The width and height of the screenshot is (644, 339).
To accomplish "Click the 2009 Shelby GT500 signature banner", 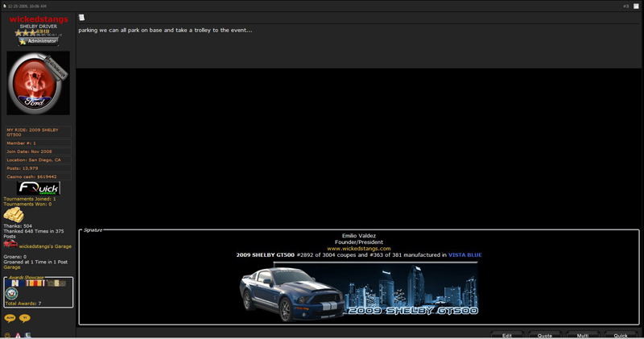I will (358, 291).
